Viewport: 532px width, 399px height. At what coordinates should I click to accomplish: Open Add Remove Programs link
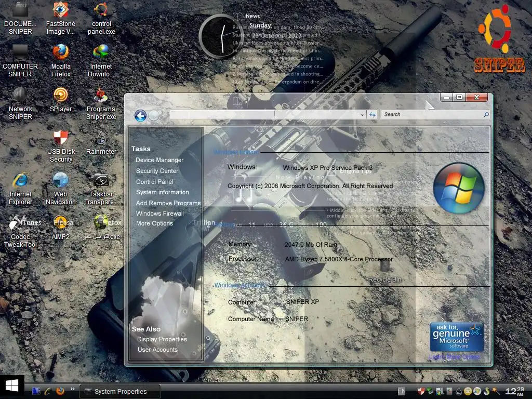(168, 203)
